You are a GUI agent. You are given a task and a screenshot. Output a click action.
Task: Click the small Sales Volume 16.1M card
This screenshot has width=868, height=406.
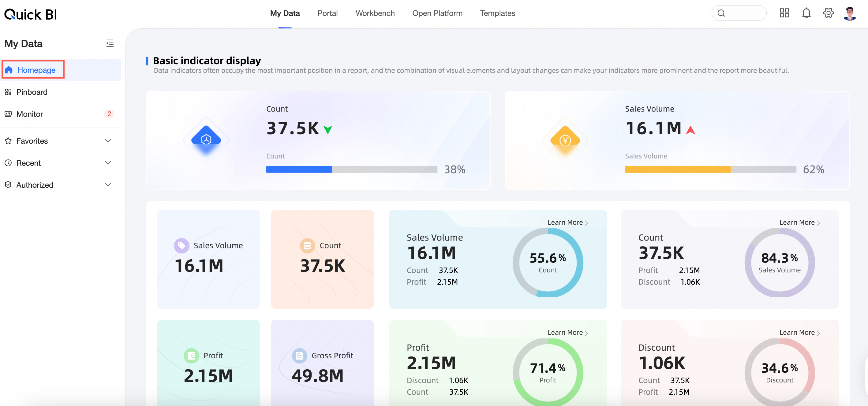tap(208, 259)
